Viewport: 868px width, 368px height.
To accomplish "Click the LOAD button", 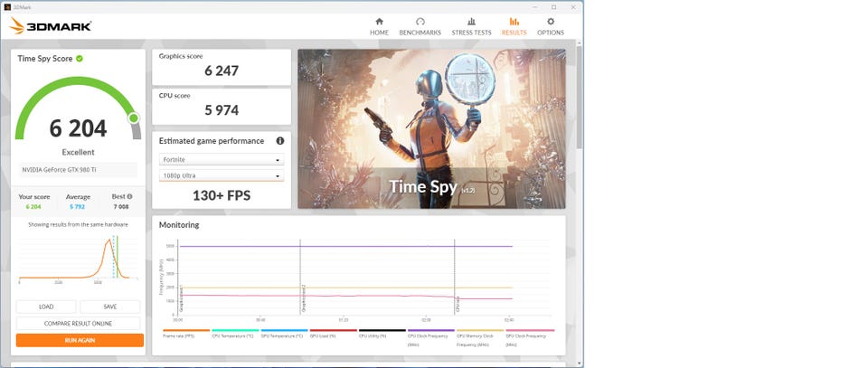I will click(46, 307).
